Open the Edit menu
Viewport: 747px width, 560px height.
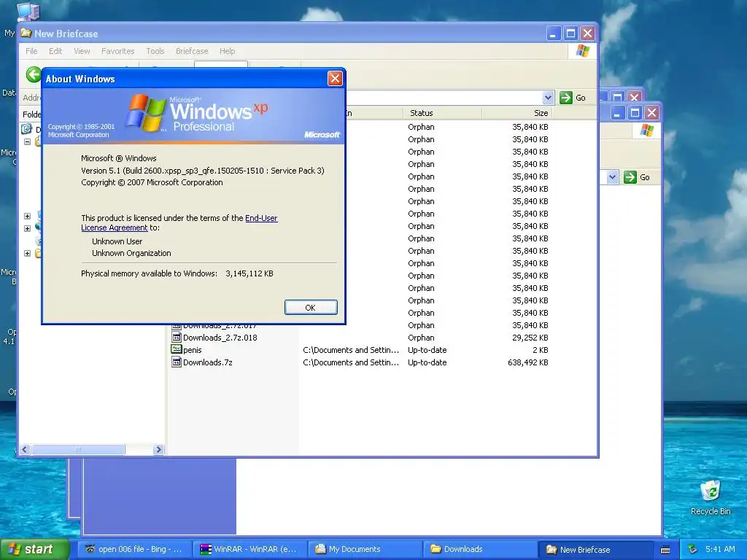[55, 51]
